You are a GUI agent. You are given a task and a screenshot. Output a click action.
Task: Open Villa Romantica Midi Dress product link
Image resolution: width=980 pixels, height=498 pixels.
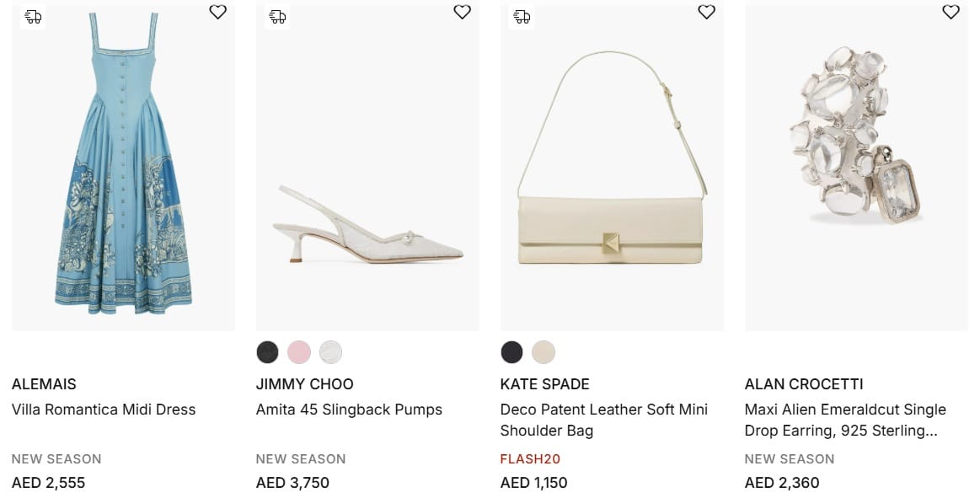point(104,410)
